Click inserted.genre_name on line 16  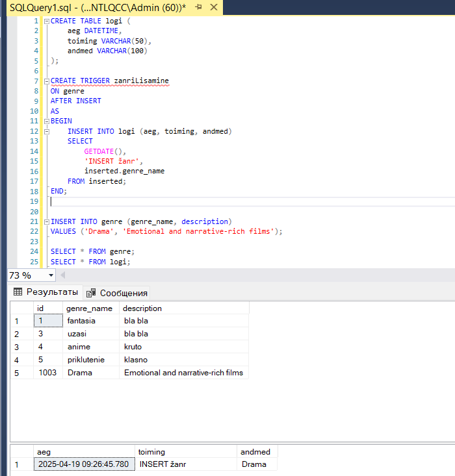124,171
